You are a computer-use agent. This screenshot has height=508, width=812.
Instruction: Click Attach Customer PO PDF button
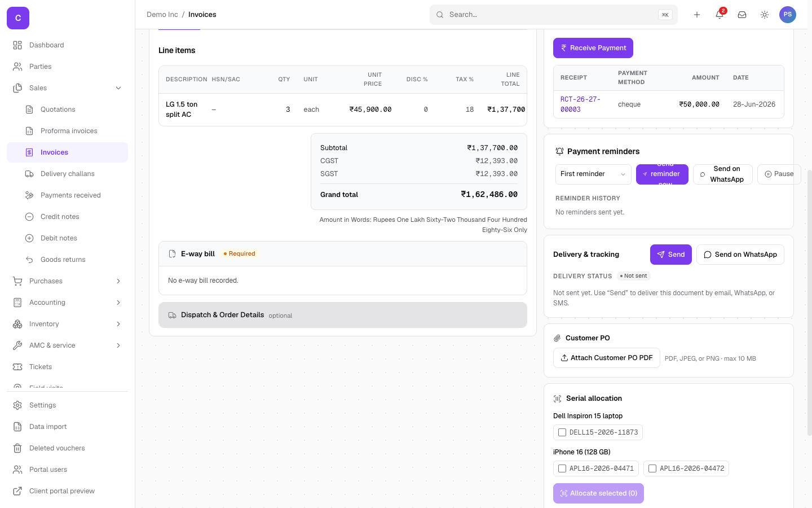coord(607,358)
